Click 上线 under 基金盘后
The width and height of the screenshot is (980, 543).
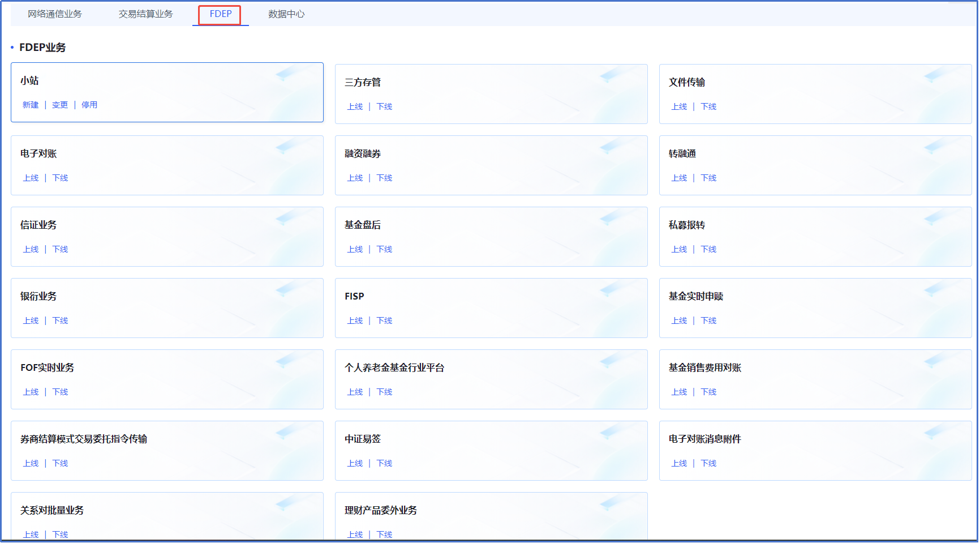tap(355, 249)
